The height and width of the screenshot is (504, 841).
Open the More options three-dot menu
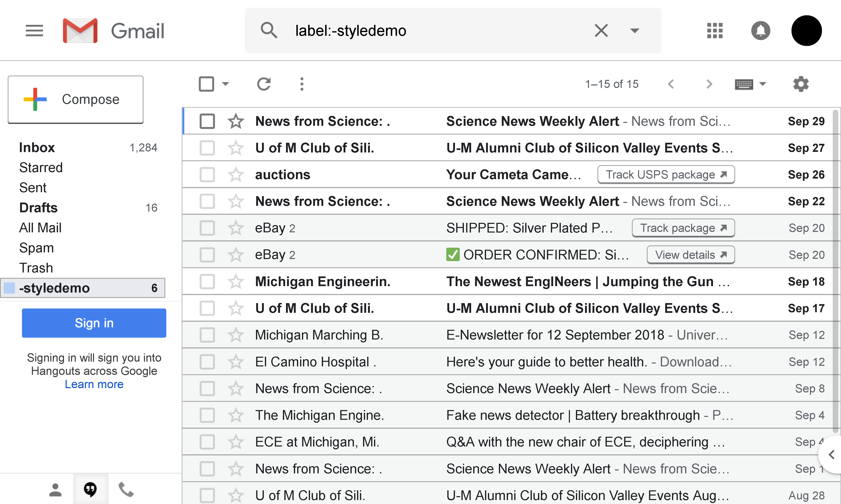302,84
